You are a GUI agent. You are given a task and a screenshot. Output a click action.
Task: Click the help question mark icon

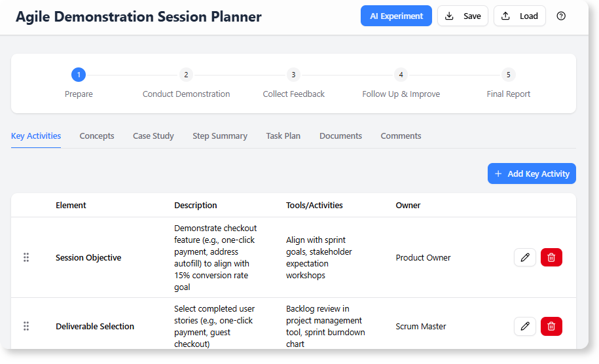pyautogui.click(x=561, y=16)
